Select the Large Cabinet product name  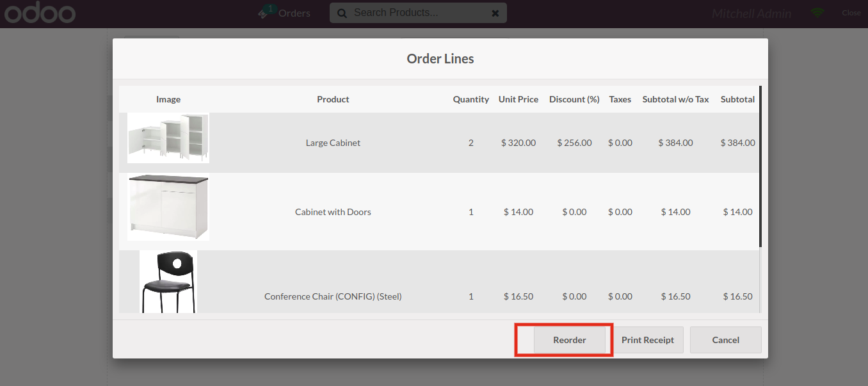tap(333, 143)
